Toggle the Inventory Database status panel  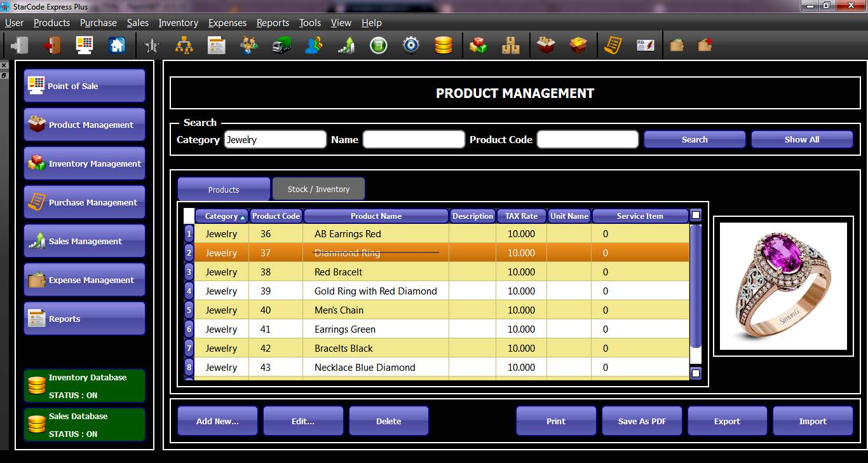pyautogui.click(x=85, y=386)
